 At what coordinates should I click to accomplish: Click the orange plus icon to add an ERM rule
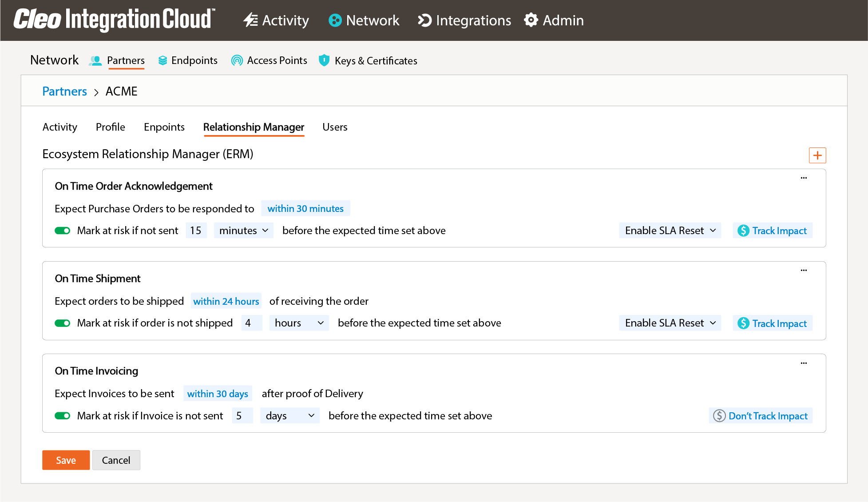point(817,155)
